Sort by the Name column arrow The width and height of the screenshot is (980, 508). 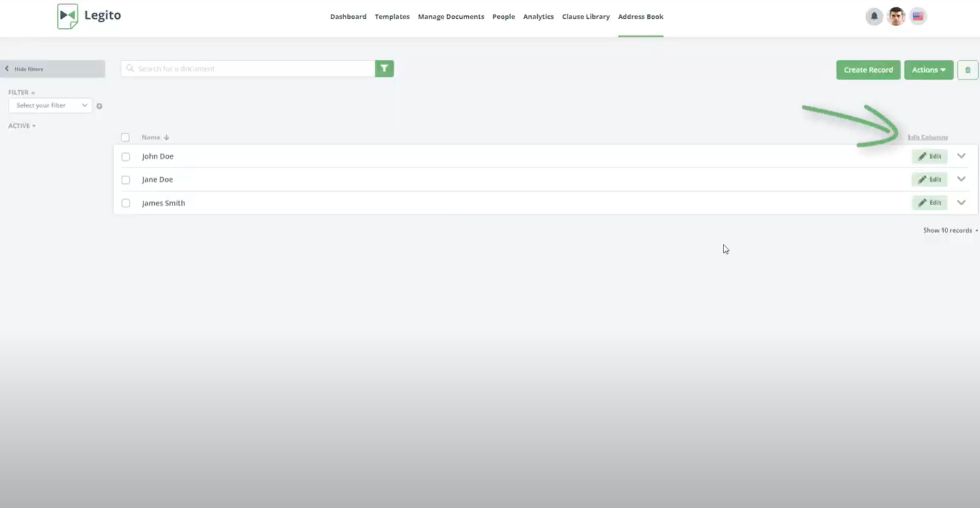click(166, 137)
